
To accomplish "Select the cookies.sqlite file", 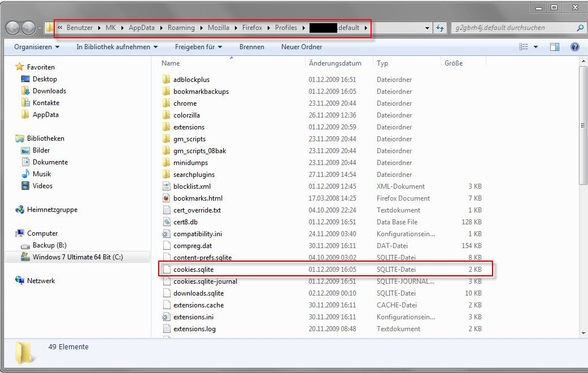I will pos(193,270).
